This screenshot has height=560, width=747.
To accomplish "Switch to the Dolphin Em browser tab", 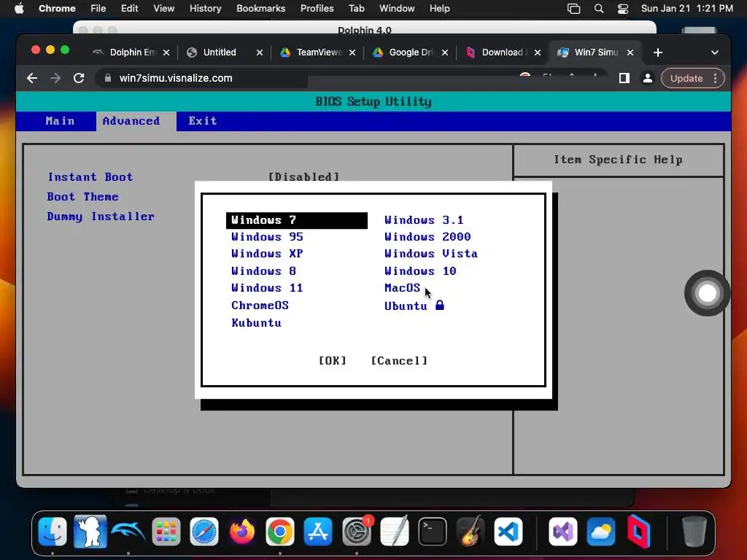I will click(131, 52).
